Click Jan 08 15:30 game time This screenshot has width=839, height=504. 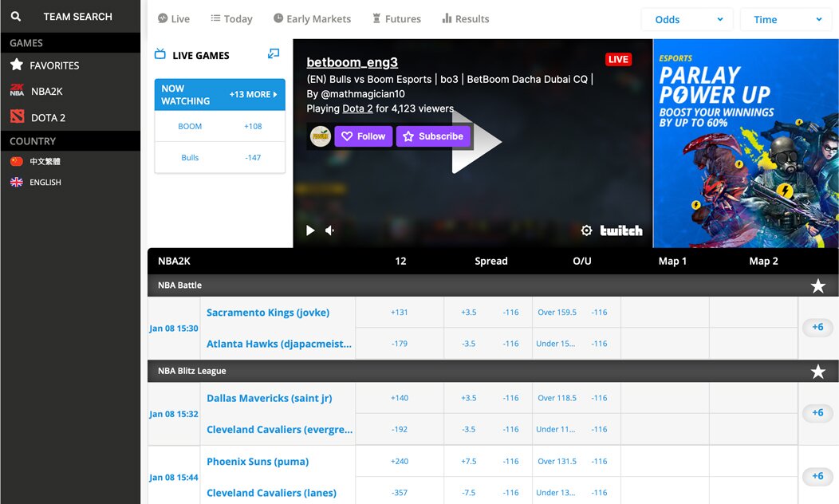(173, 329)
